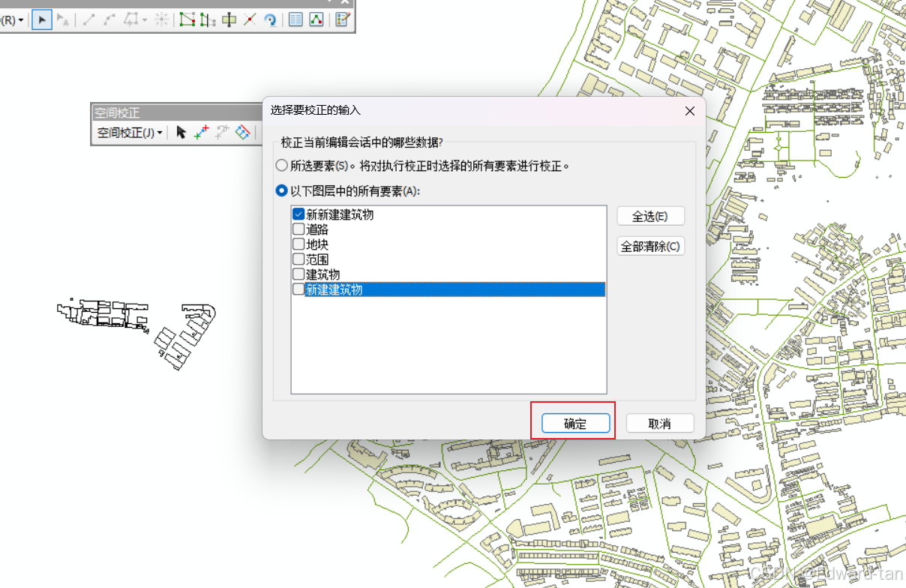Screen dimensions: 906x588
Task: Open the Attributes window icon
Action: 295,19
